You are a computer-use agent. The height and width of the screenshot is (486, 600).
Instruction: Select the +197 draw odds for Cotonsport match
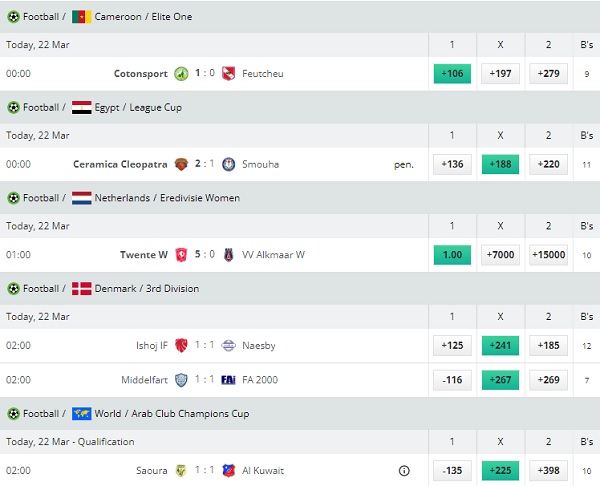[500, 73]
